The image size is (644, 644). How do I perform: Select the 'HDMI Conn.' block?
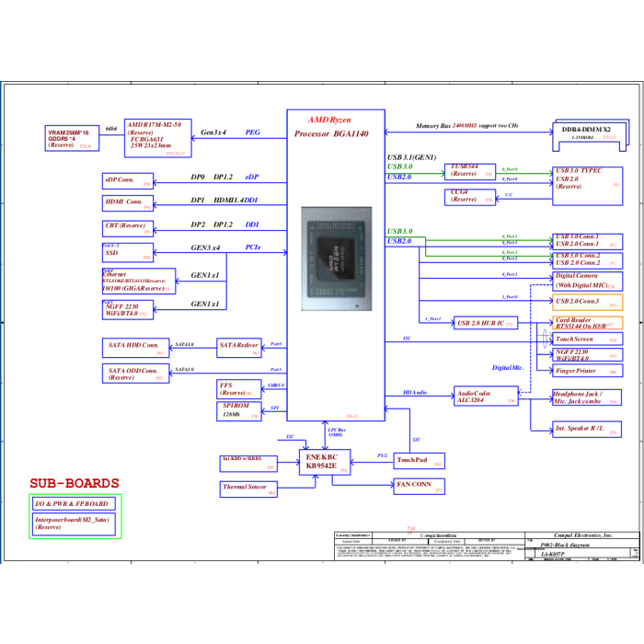coord(128,203)
